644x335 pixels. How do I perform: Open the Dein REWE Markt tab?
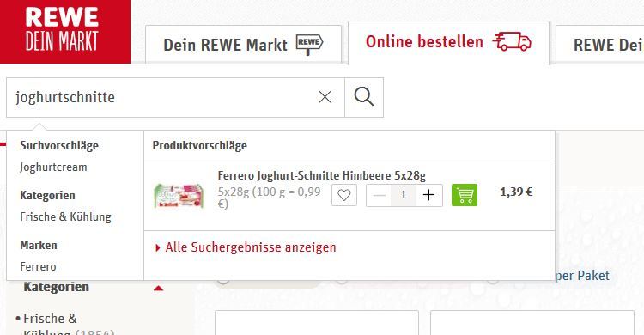coord(244,45)
